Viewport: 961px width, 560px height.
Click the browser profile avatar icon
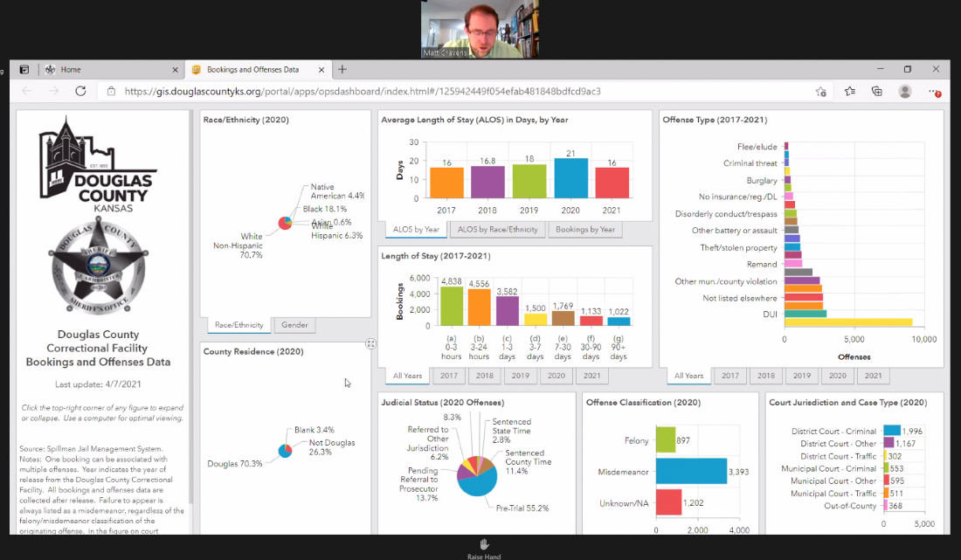pyautogui.click(x=905, y=90)
